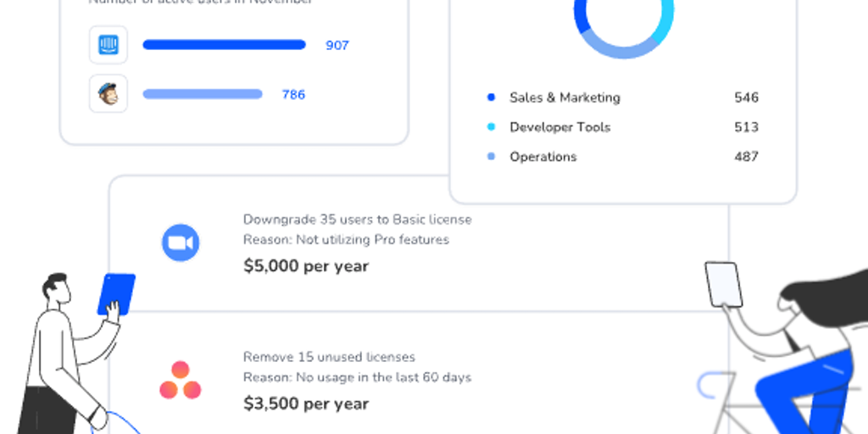Click 'Remove 15 unused licenses' text
The image size is (868, 434).
point(329,357)
